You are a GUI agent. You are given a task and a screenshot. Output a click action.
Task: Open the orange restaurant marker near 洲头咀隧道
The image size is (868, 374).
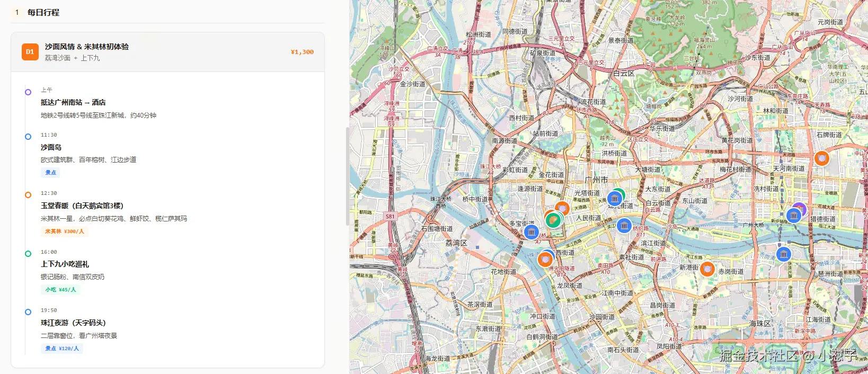(545, 260)
